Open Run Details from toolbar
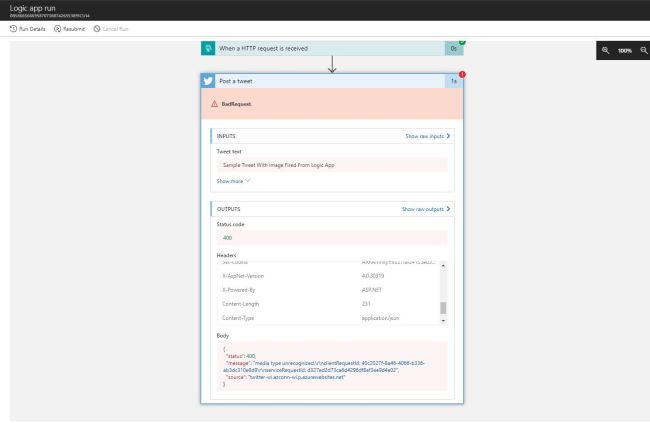 point(27,29)
